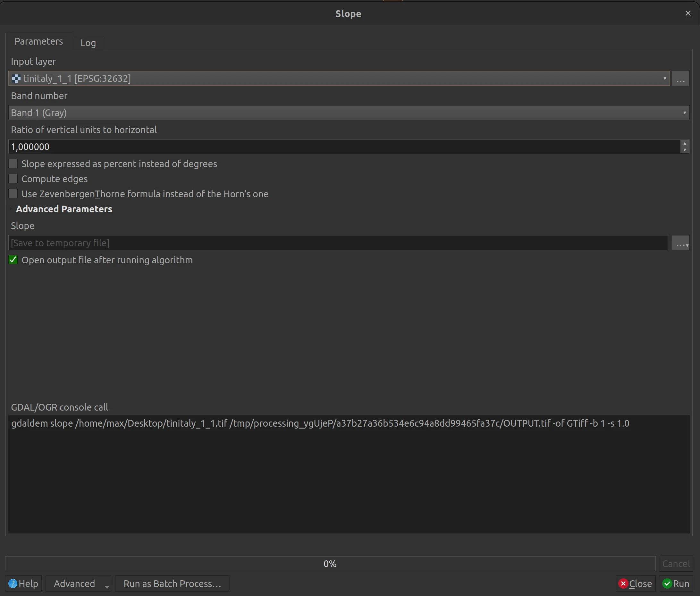This screenshot has width=700, height=596.
Task: Click the Cancel button
Action: (676, 564)
